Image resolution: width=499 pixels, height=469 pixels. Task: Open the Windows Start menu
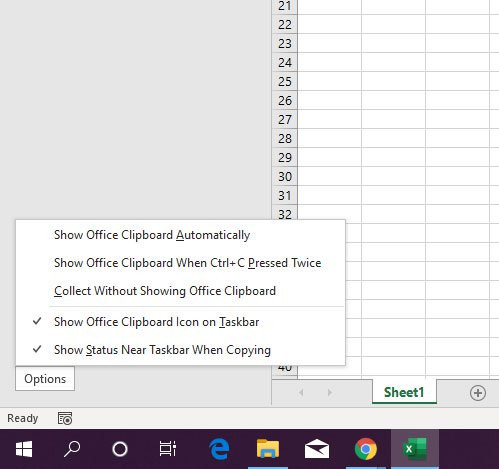[24, 449]
